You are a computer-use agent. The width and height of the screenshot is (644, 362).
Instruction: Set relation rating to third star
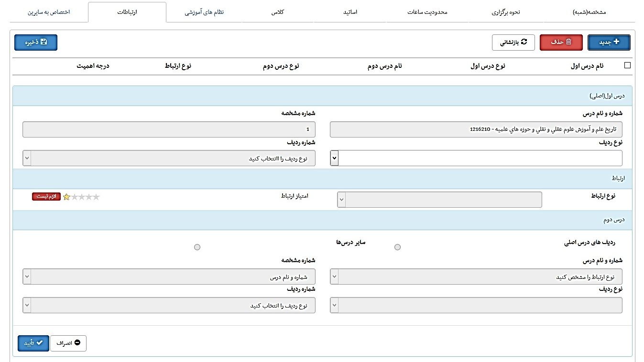(81, 197)
